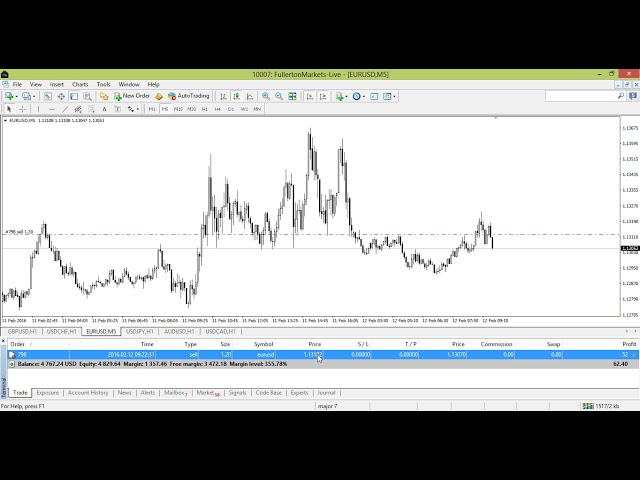The image size is (640, 480).
Task: Toggle the AutoTrading button
Action: point(189,96)
